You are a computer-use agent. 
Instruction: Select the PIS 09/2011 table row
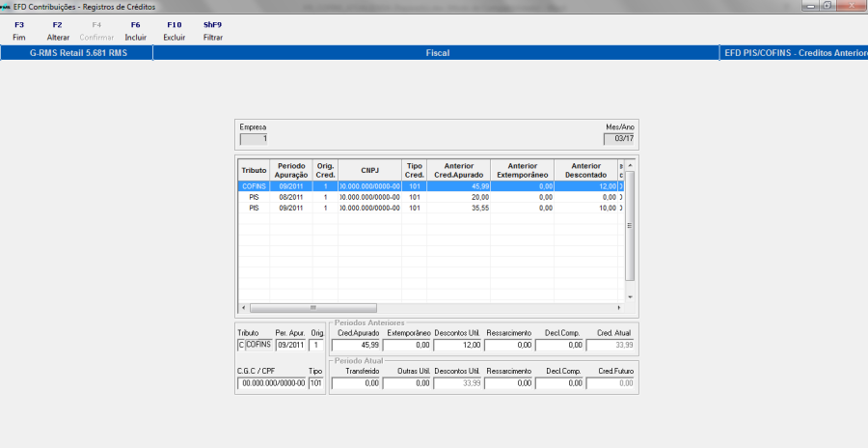pyautogui.click(x=431, y=208)
